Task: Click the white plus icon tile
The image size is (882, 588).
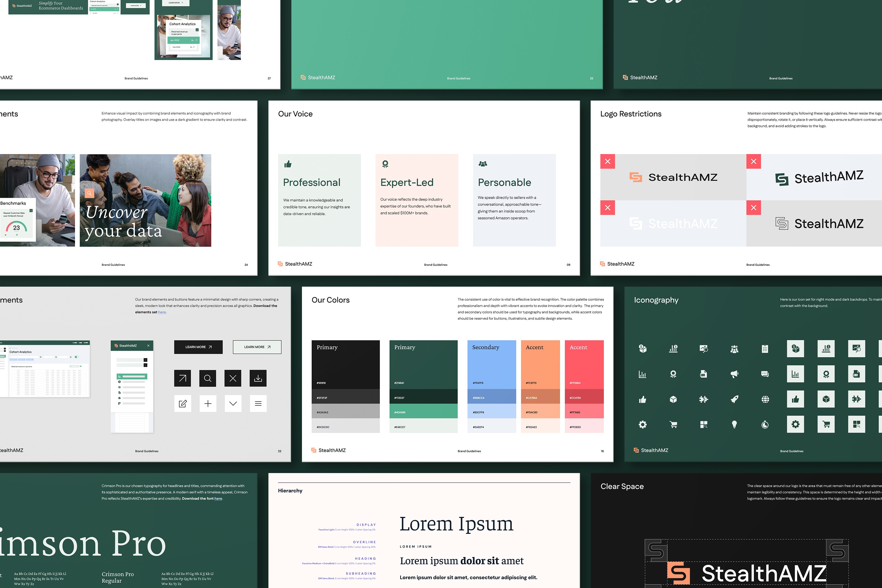Action: [x=208, y=403]
